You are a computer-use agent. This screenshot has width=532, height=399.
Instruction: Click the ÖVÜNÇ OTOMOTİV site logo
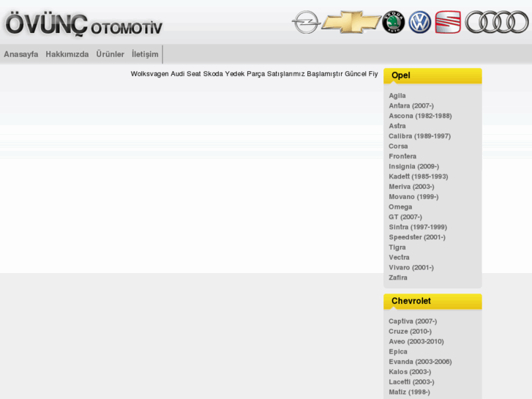(84, 25)
